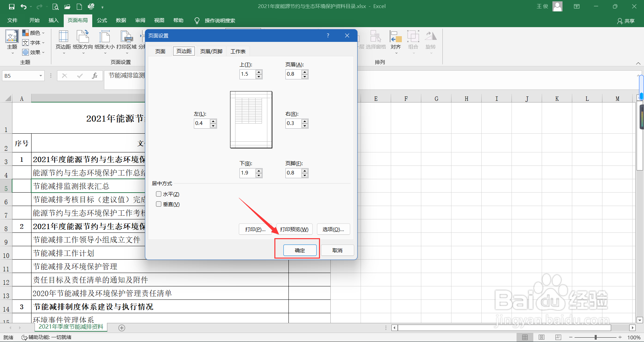Click the Footer (页脚) margin input field
Viewport: 644px width, 342px height.
click(293, 173)
